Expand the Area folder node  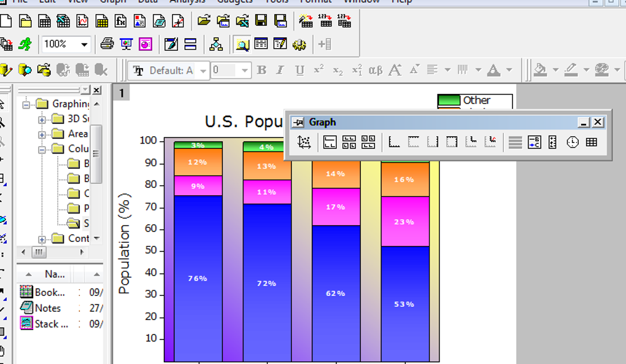click(x=42, y=134)
